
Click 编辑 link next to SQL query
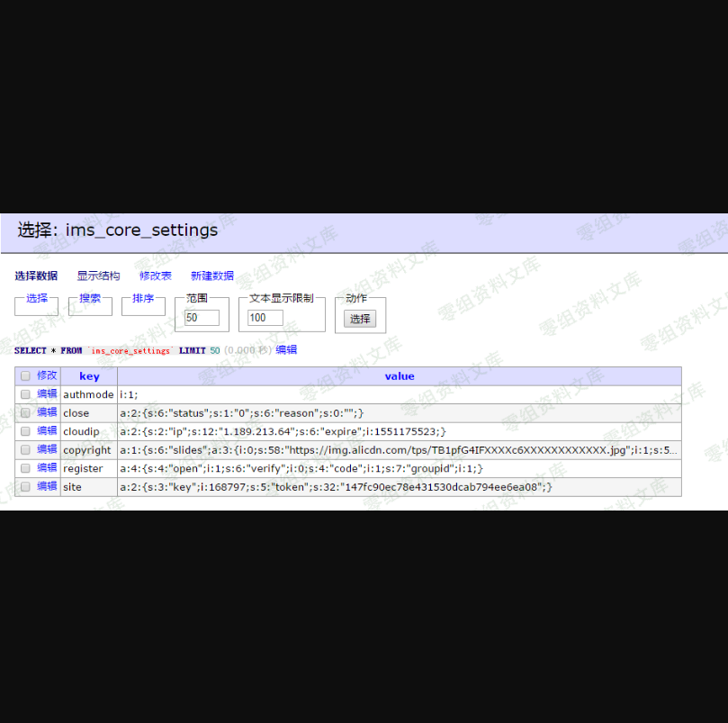tap(286, 350)
